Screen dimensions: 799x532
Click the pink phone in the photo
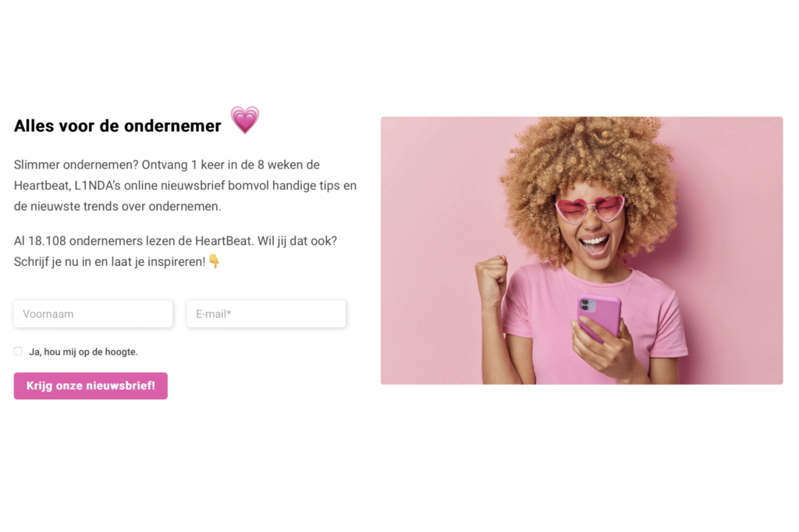coord(599,318)
